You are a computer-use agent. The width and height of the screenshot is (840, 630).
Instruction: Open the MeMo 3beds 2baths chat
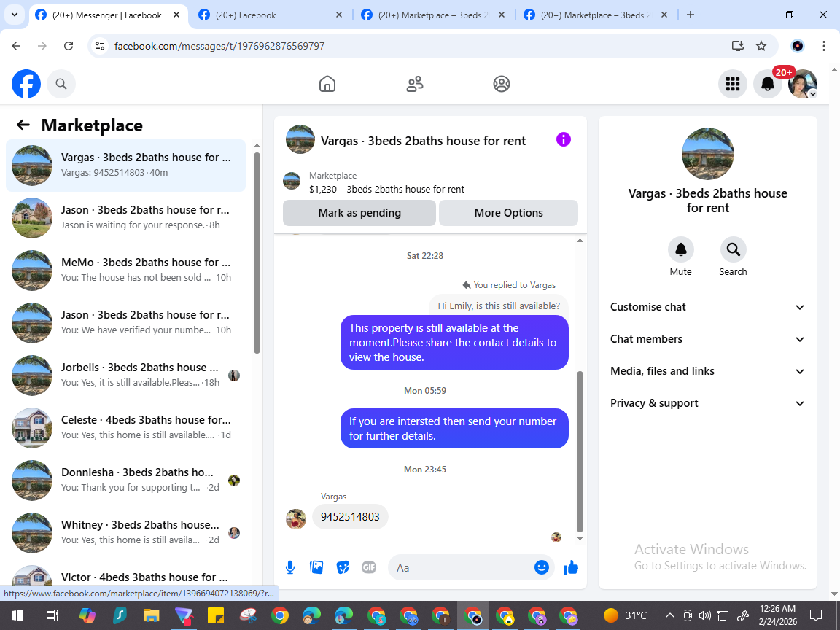126,270
